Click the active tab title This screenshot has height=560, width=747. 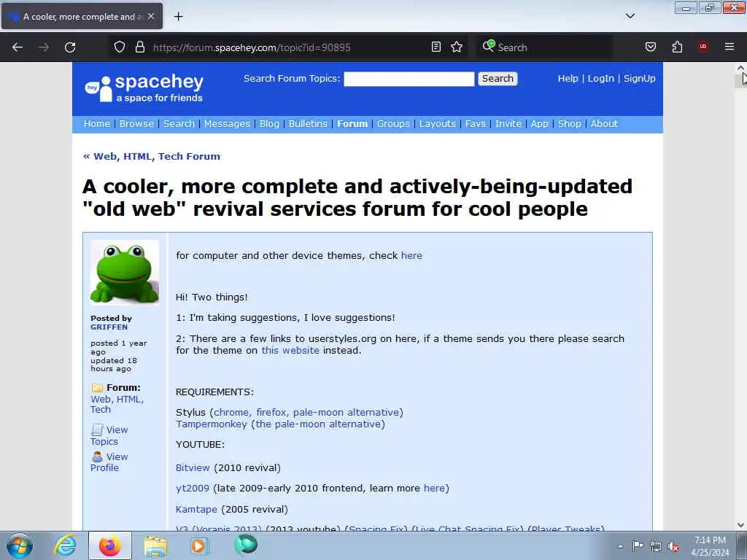[82, 17]
